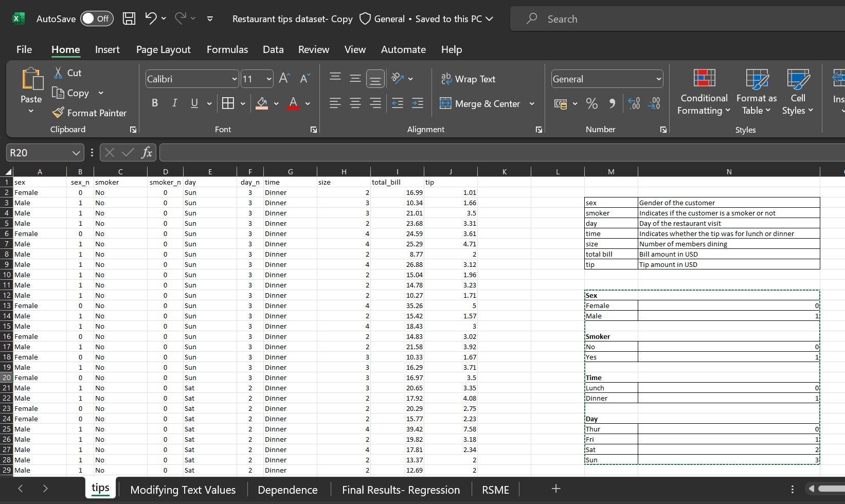Expand the General number format dropdown
The image size is (845, 504).
click(658, 79)
